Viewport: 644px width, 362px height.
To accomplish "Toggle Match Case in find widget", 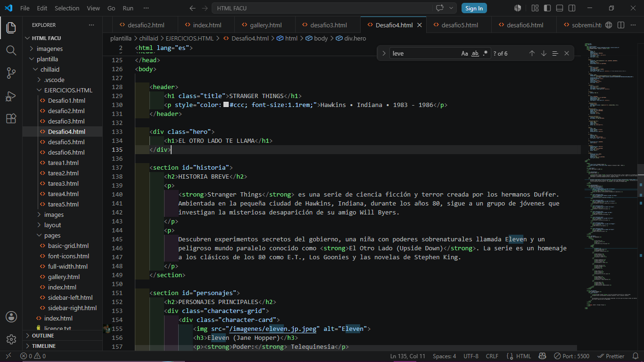I will pos(465,53).
